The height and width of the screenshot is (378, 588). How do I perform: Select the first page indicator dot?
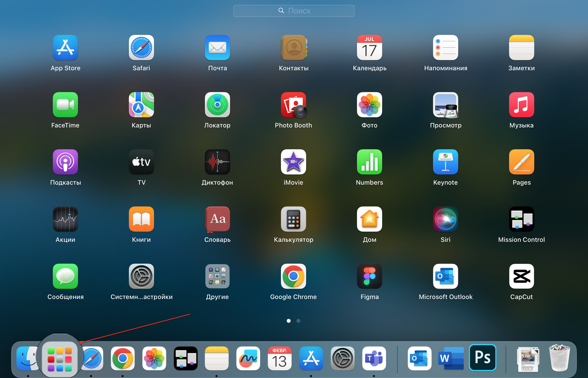coord(288,321)
